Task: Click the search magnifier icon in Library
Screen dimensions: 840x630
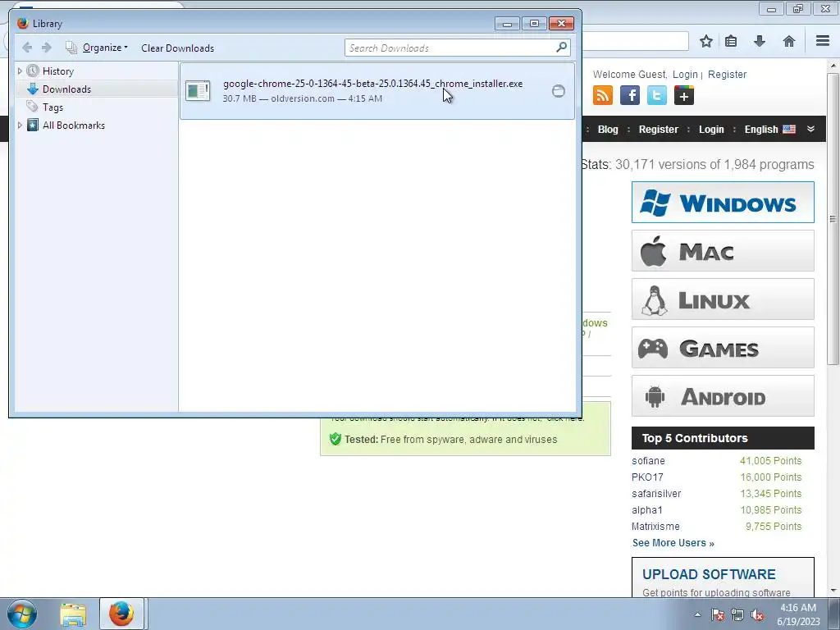Action: pos(561,48)
